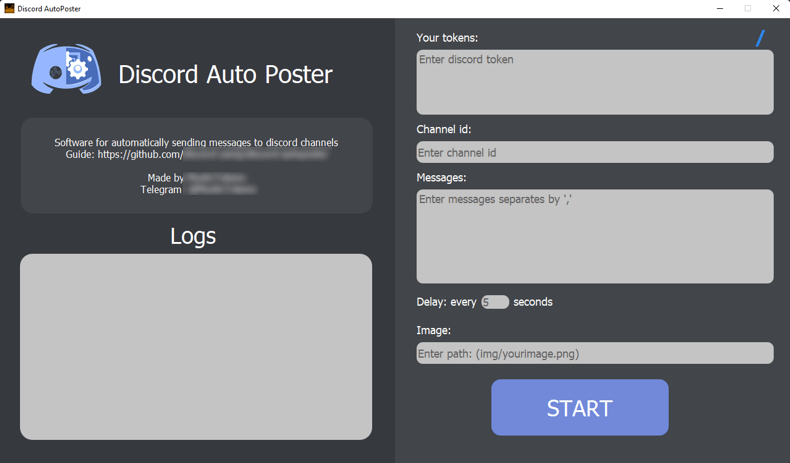The image size is (790, 463).
Task: Select the Messages text area
Action: point(594,236)
